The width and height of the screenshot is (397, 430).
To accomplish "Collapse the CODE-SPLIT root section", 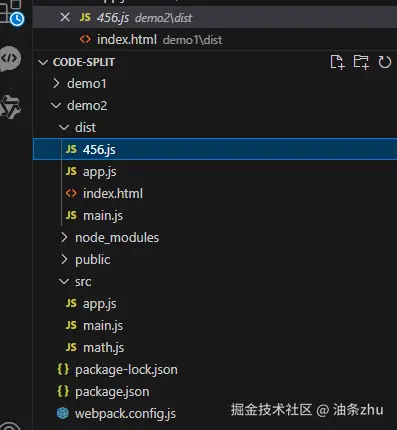I will click(43, 62).
